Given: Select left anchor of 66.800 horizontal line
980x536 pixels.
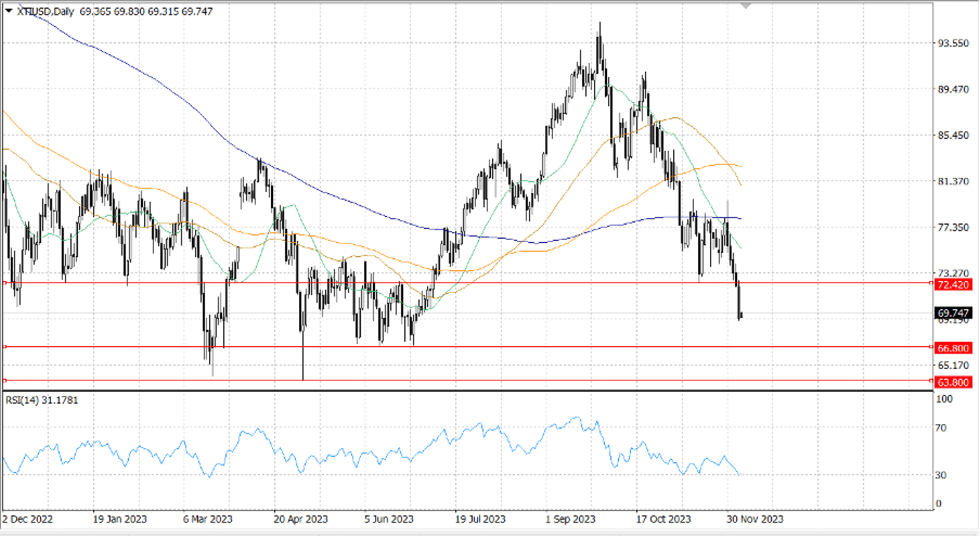Looking at the screenshot, I should coord(5,347).
